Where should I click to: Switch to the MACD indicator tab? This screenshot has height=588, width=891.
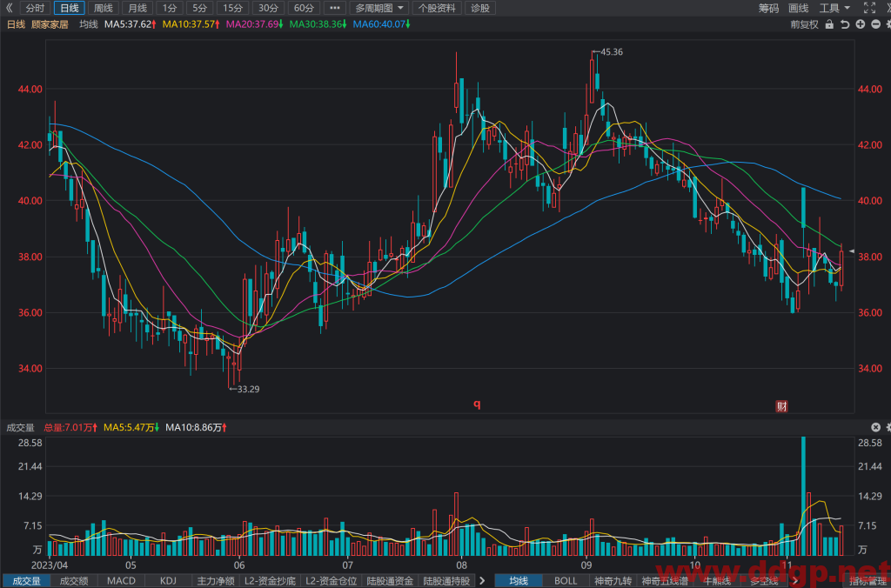(x=121, y=581)
